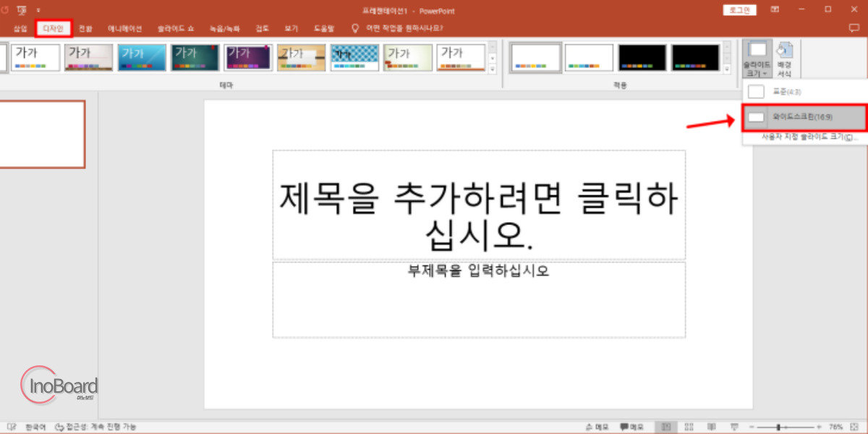Viewport: 868px width, 434px height.
Task: Open the 도움말 (Help) tab
Action: (x=324, y=29)
